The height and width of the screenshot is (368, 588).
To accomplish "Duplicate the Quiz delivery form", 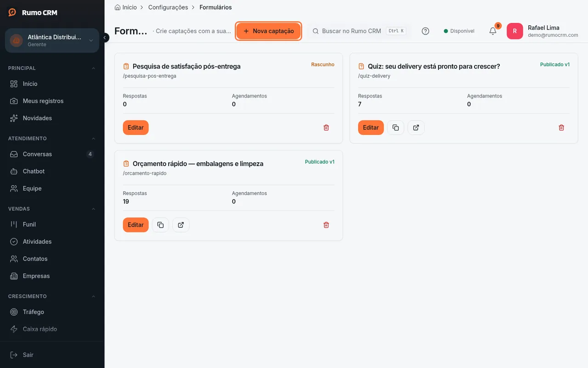I will click(396, 127).
